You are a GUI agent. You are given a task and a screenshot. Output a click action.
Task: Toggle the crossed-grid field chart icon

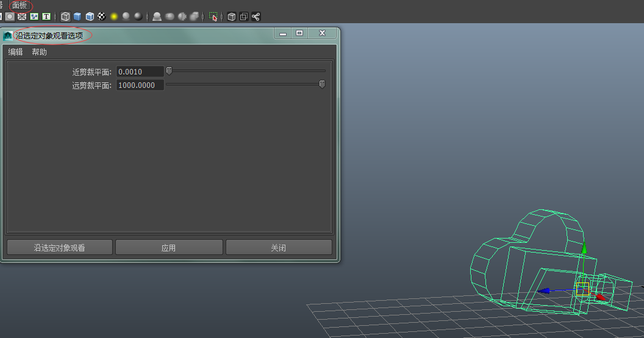pyautogui.click(x=22, y=16)
